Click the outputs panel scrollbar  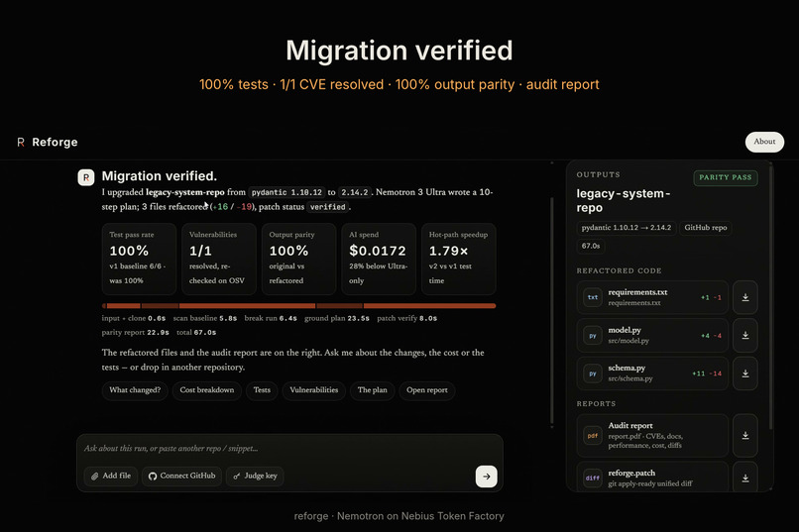[770, 295]
